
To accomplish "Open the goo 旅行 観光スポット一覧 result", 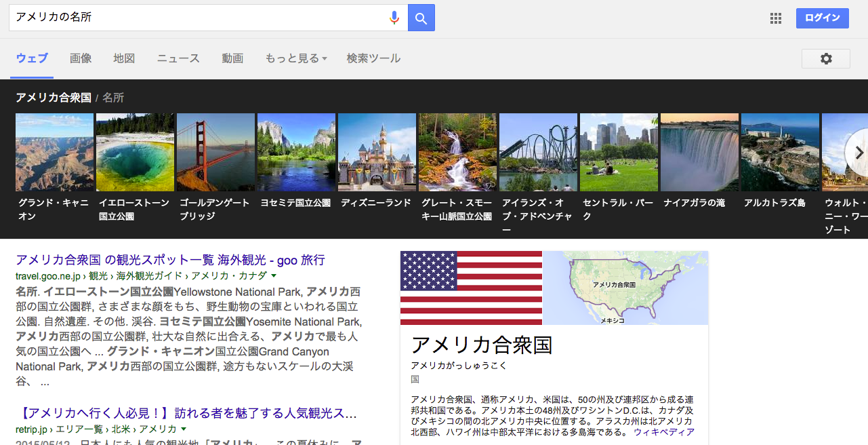I will 170,260.
